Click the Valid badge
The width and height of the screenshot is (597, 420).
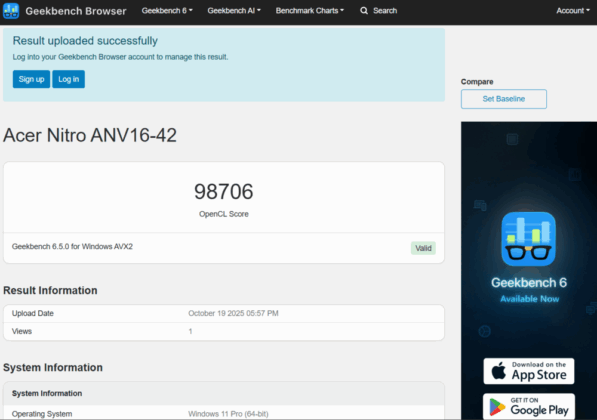[423, 248]
